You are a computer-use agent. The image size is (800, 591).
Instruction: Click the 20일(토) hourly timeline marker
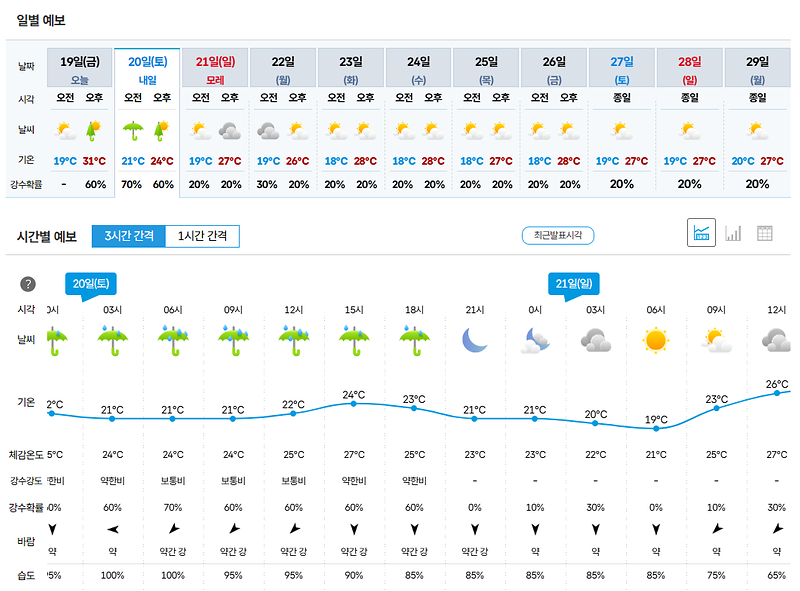[x=91, y=284]
